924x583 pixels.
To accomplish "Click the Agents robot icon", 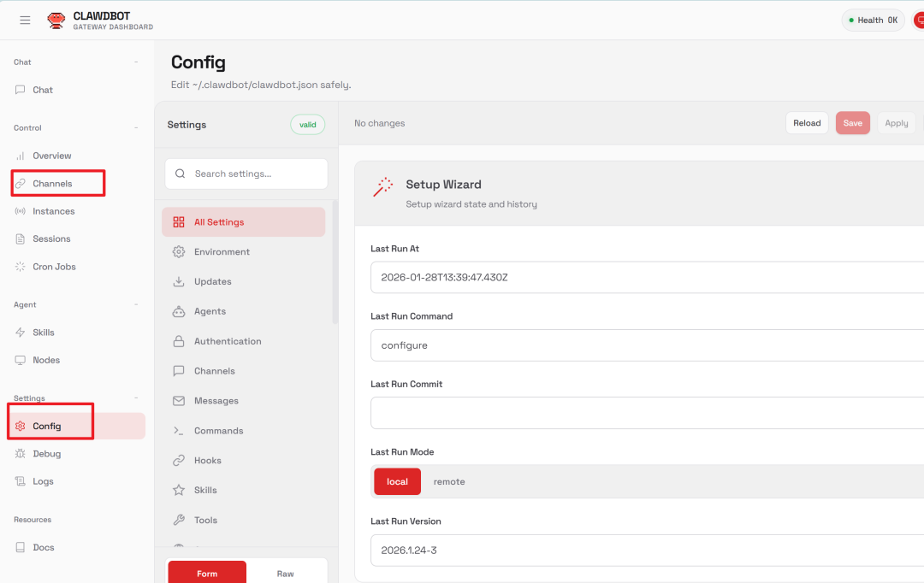I will click(179, 311).
